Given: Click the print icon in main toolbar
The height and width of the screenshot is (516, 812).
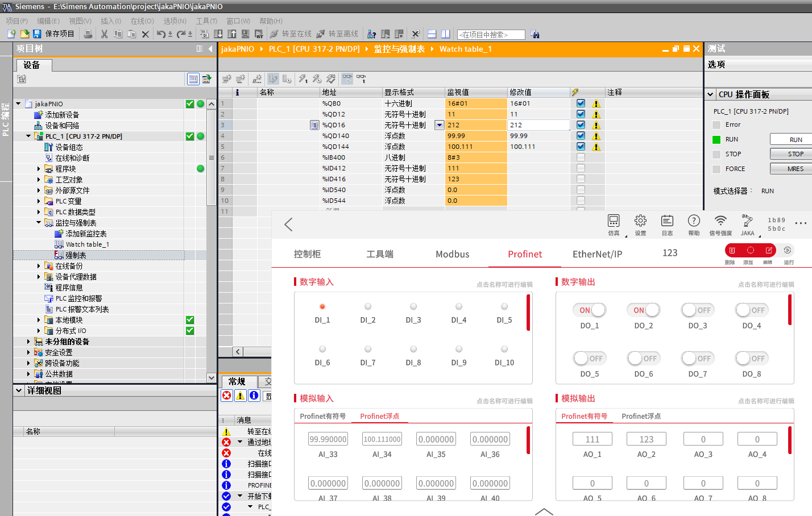Looking at the screenshot, I should pyautogui.click(x=88, y=34).
